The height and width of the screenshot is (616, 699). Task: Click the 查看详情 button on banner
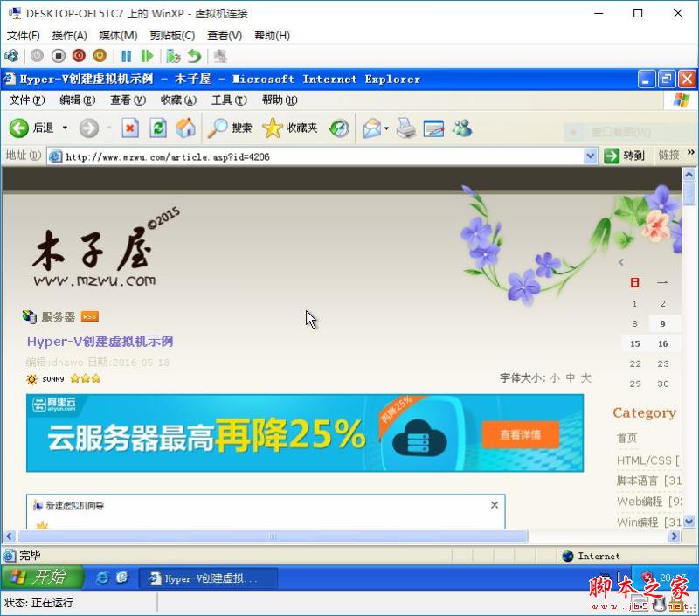coord(520,434)
